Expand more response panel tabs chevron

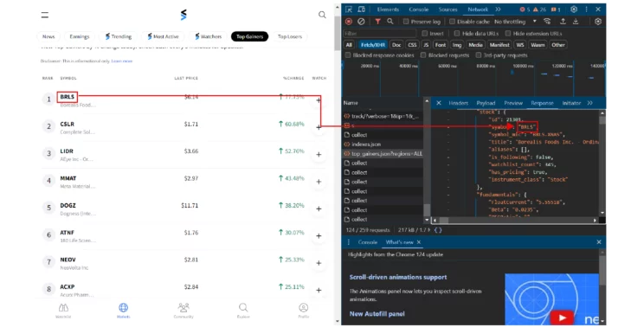tap(589, 103)
